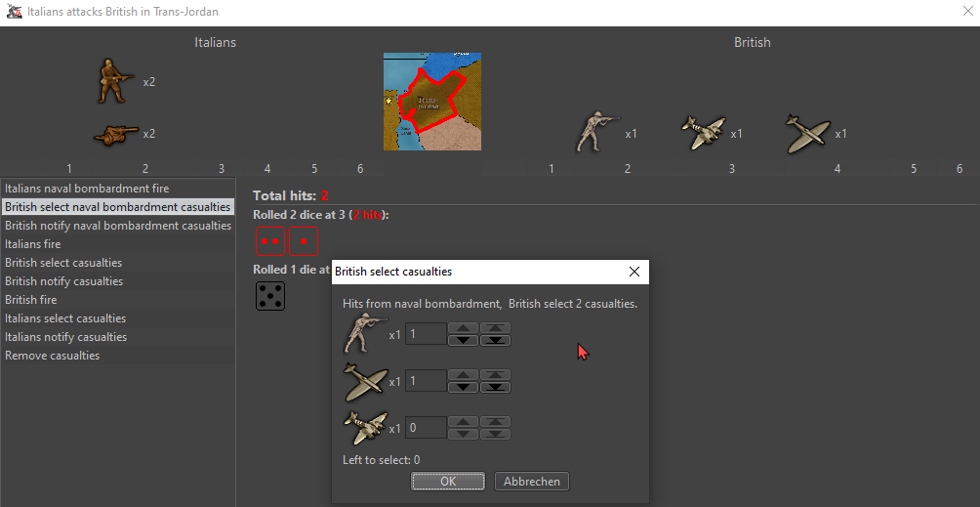Select the 'Remove casualties' battle step
The image size is (980, 507).
click(53, 356)
